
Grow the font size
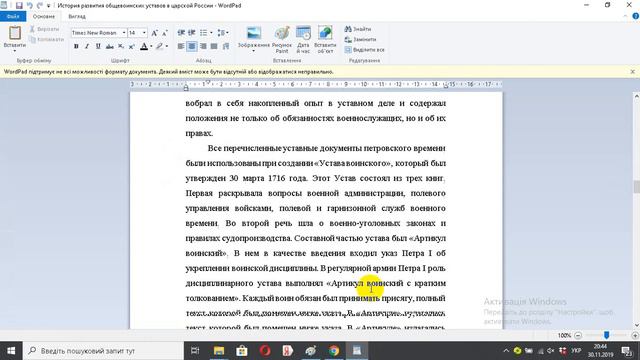pos(154,33)
